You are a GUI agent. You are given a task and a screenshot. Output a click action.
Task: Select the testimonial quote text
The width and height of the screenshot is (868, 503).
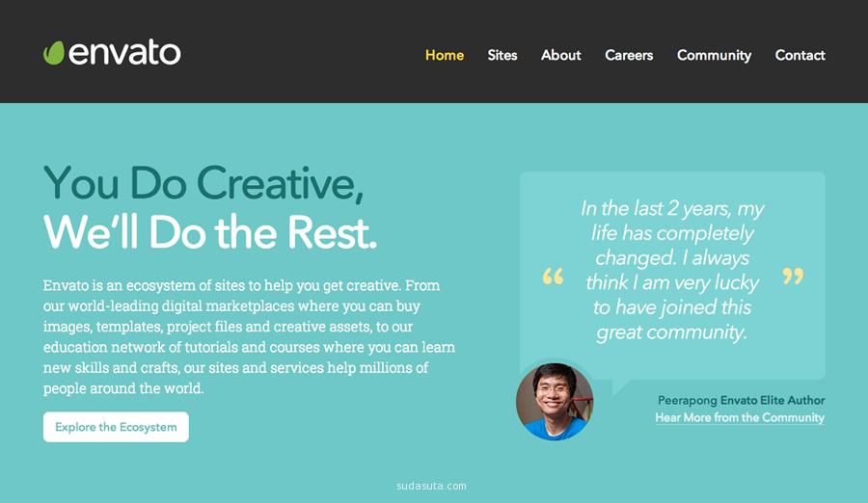(672, 271)
